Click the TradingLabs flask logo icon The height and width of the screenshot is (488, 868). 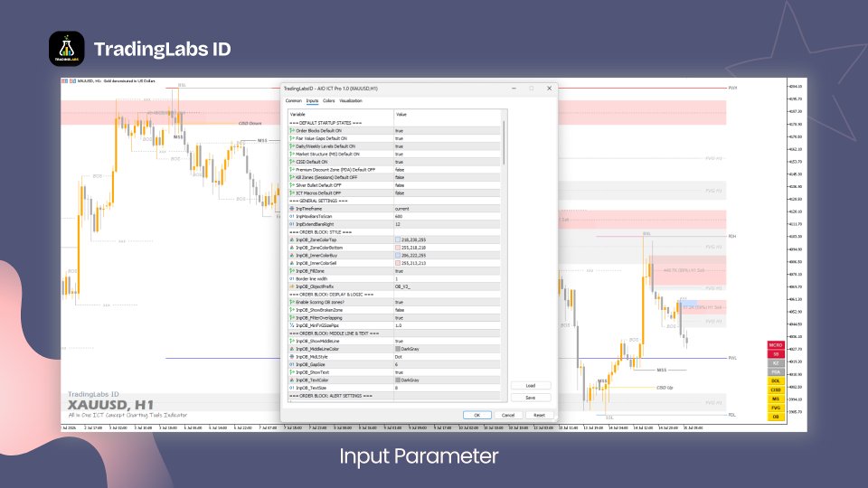[66, 49]
